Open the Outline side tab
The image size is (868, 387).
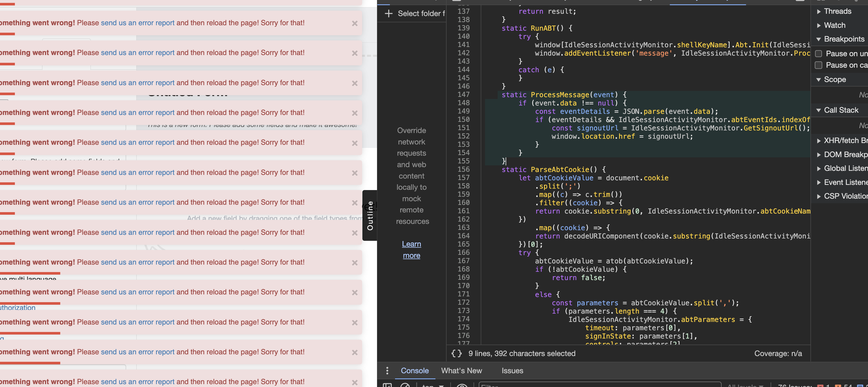point(370,215)
